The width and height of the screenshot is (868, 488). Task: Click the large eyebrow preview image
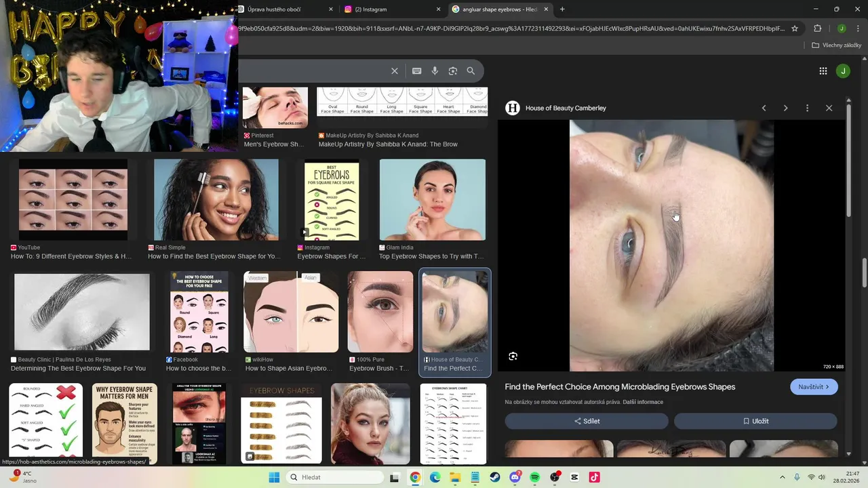[x=671, y=245]
